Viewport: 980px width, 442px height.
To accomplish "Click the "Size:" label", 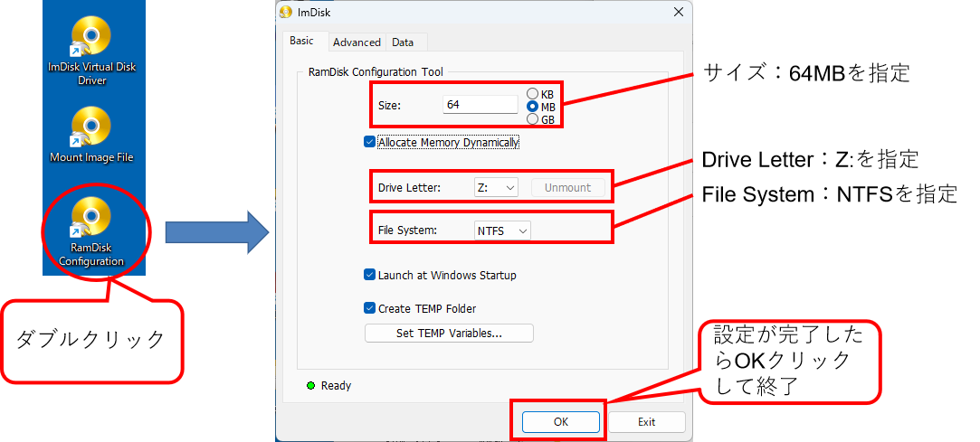I will point(389,106).
